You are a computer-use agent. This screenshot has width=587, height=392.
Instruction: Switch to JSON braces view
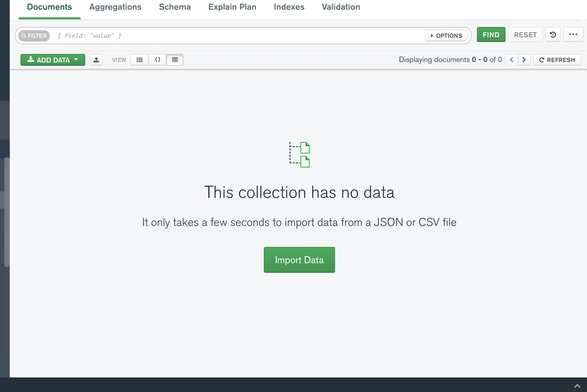point(158,60)
